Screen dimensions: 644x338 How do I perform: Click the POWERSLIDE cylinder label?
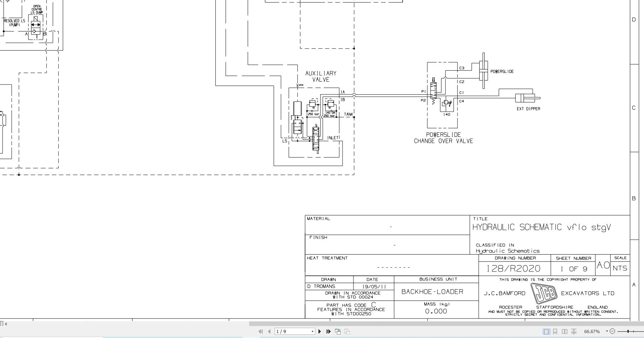tap(502, 71)
